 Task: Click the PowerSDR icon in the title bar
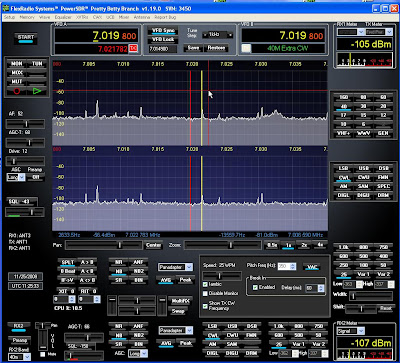(x=5, y=8)
